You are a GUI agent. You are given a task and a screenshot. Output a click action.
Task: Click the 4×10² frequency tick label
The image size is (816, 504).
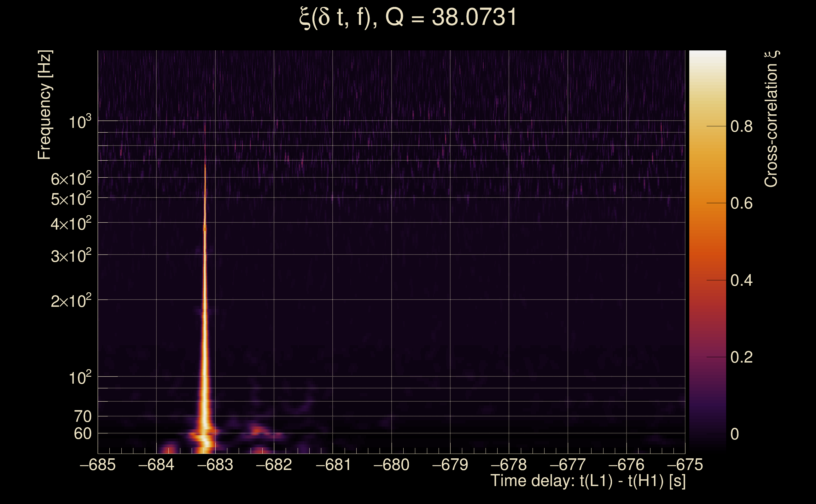pos(71,224)
